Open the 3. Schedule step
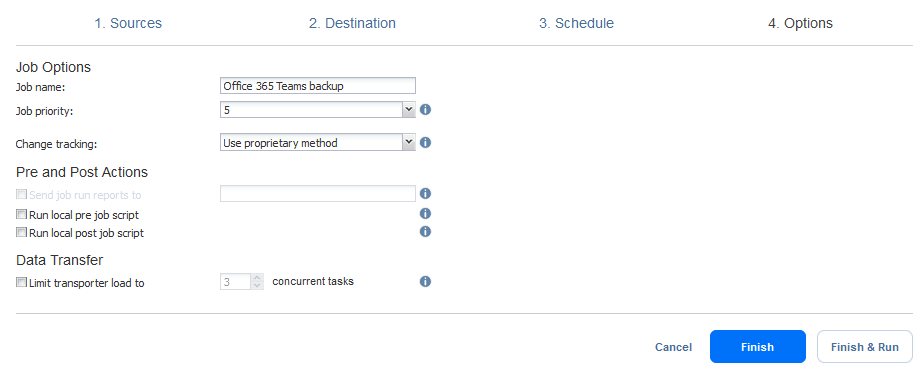This screenshot has width=920, height=379. point(576,23)
